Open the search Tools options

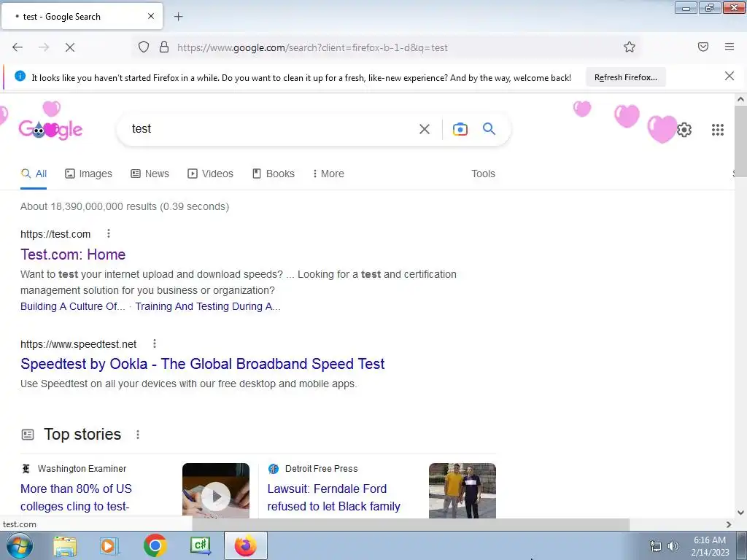pyautogui.click(x=483, y=174)
